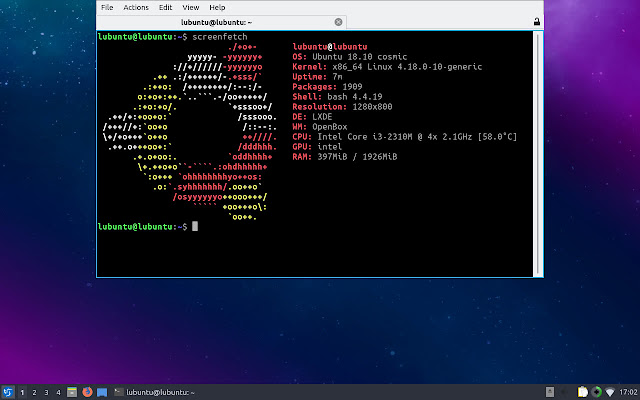Switch to workspace 1
Screen dimensions: 640x400
pyautogui.click(x=22, y=392)
